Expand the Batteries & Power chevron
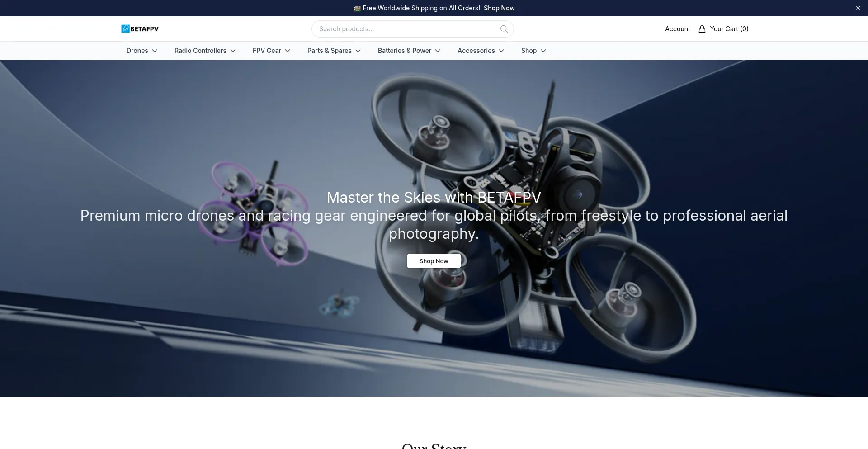This screenshot has height=449, width=868. tap(438, 51)
